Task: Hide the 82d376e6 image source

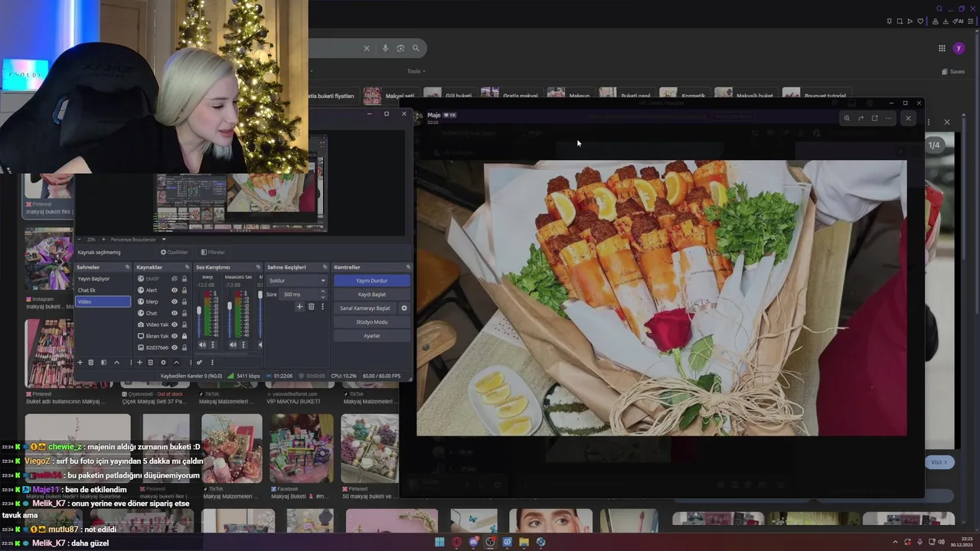Action: tap(175, 347)
